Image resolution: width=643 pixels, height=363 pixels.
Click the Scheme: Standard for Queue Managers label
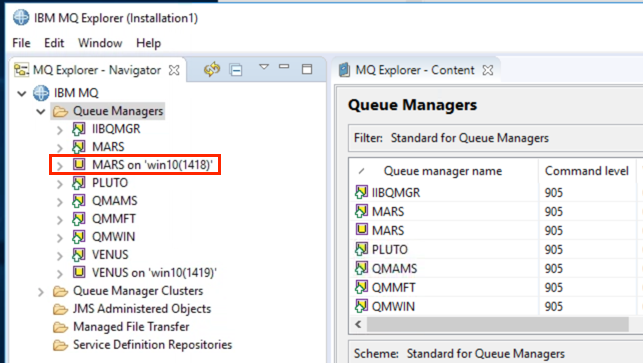(459, 354)
